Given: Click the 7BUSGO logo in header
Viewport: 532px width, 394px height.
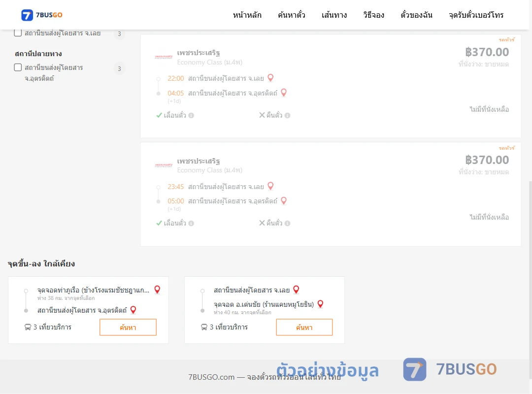Looking at the screenshot, I should [x=42, y=15].
